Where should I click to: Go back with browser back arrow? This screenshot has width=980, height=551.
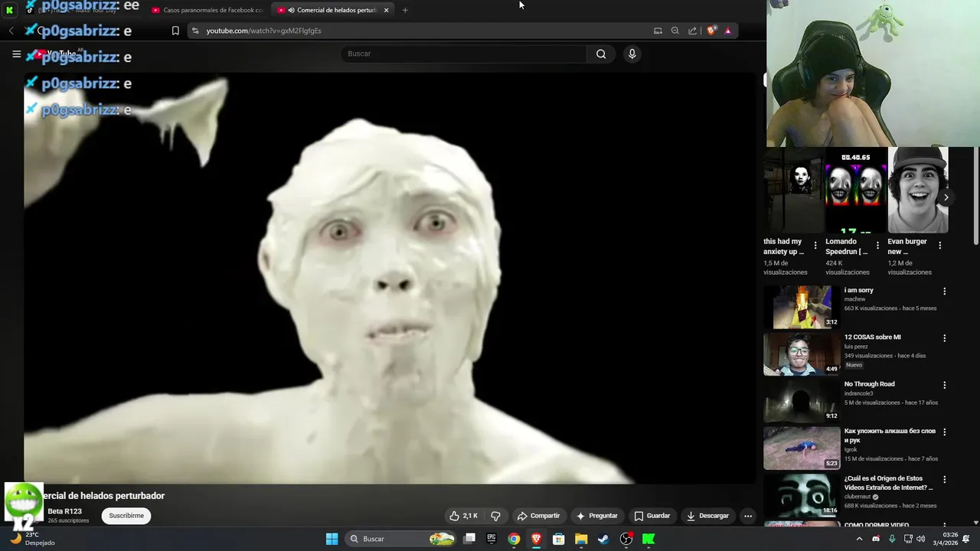pyautogui.click(x=11, y=31)
